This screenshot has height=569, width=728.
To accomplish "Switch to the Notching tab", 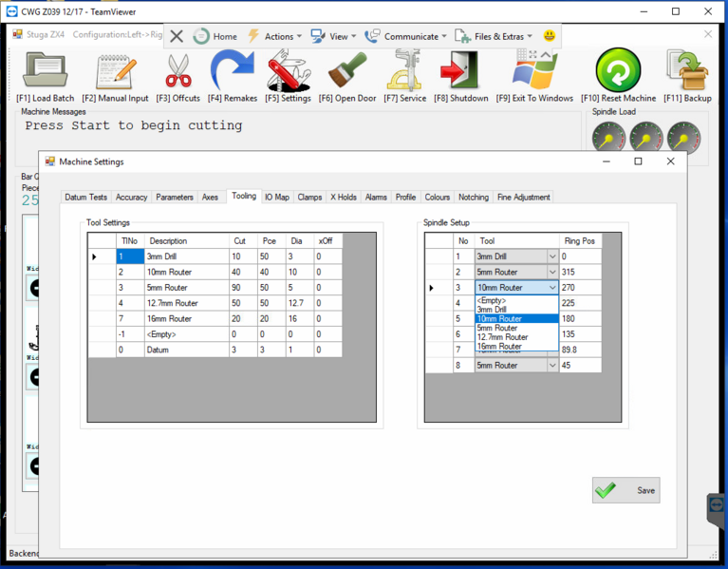I will pos(474,197).
